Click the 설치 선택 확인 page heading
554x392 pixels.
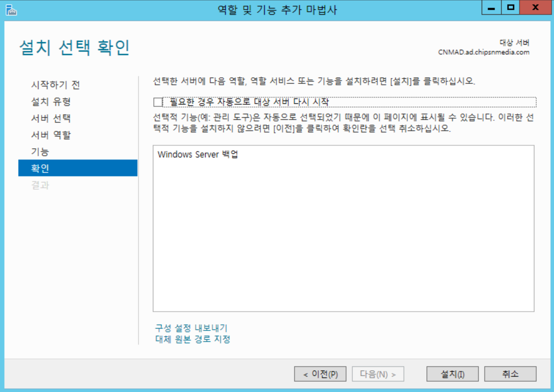(x=75, y=47)
